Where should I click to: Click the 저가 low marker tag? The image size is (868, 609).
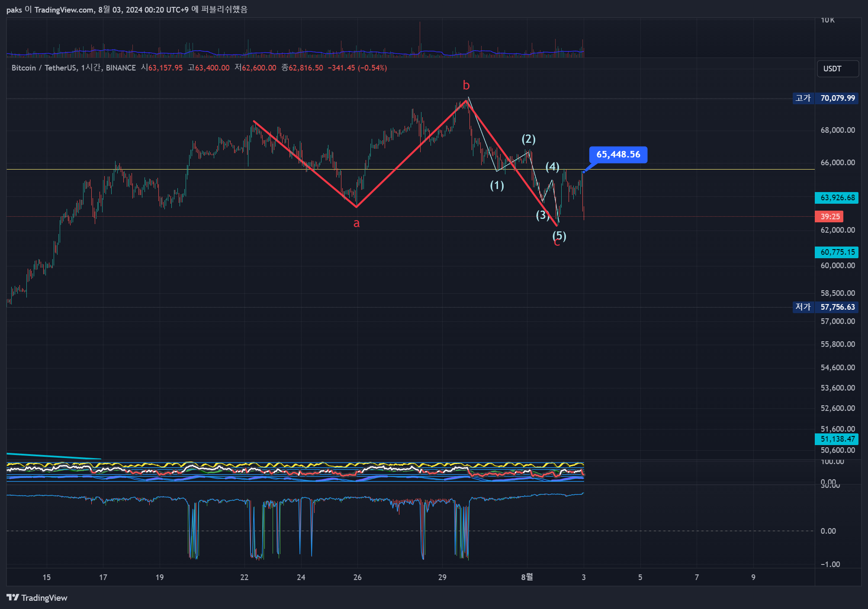pos(804,307)
